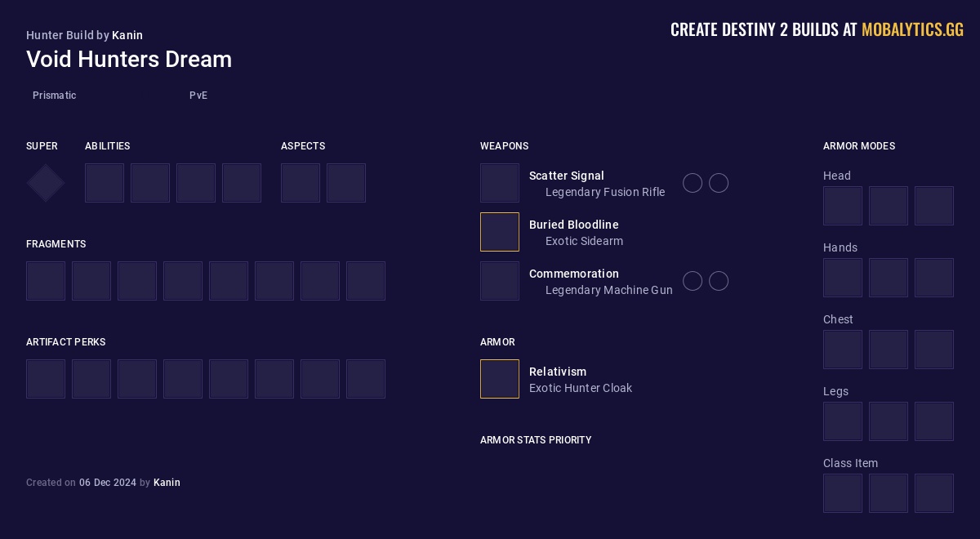Click the third Legs armor mod slot

(x=934, y=421)
